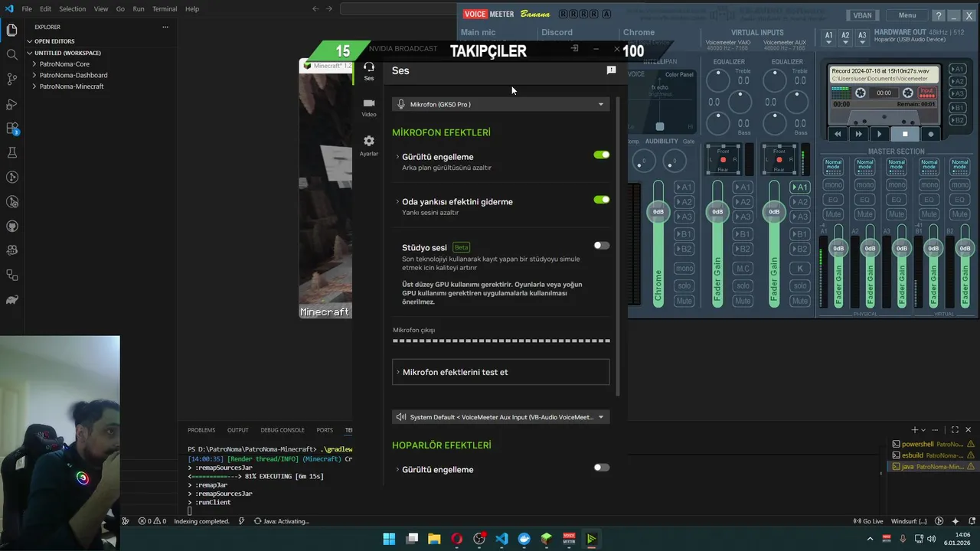
Task: Open the Terminal menu in VS Code
Action: coord(165,9)
